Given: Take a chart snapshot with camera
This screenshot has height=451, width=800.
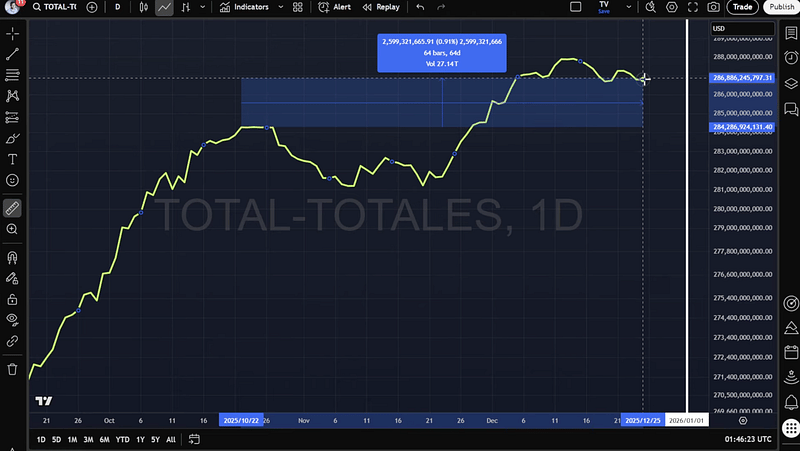Looking at the screenshot, I should (x=713, y=7).
